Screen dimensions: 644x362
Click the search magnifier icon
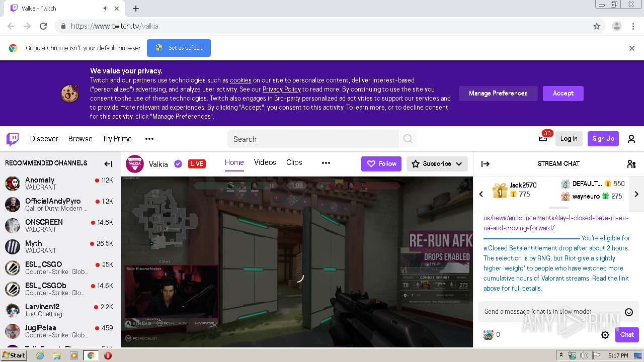(x=408, y=139)
